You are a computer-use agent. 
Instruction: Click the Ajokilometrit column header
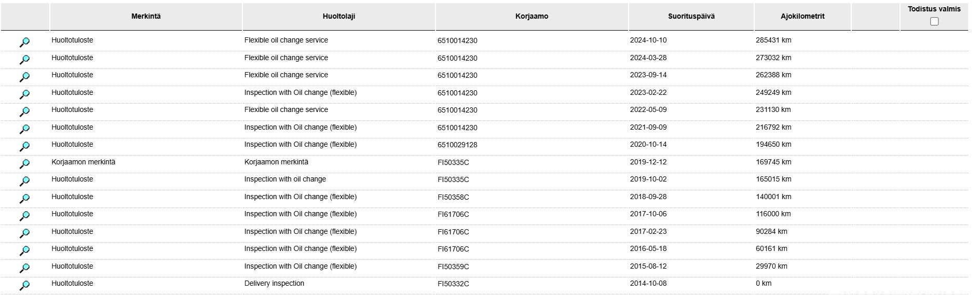[x=802, y=17]
